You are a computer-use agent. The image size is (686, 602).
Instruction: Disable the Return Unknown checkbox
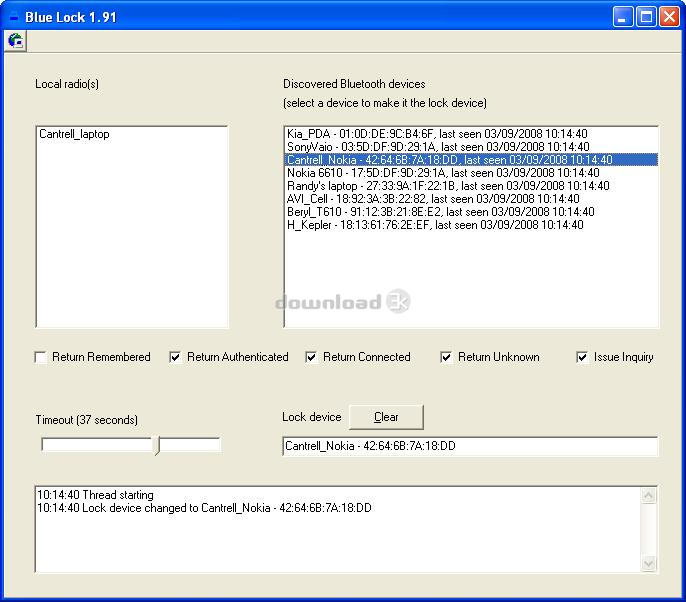447,357
